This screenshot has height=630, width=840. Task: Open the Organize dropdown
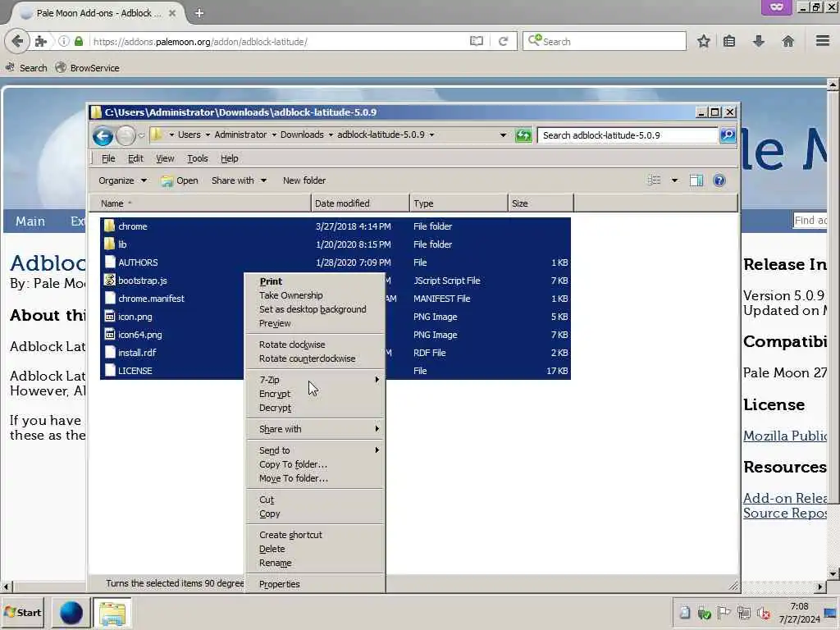(122, 180)
